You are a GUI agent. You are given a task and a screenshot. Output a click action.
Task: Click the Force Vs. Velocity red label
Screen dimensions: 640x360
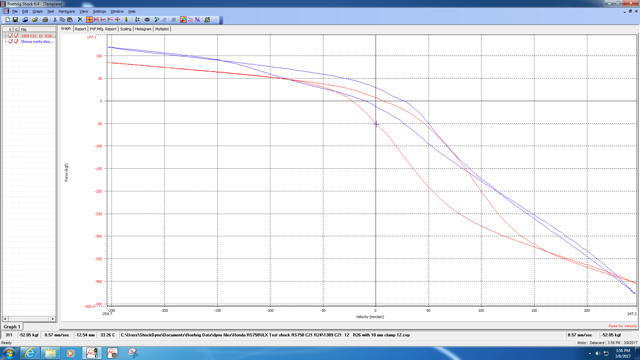click(x=622, y=326)
